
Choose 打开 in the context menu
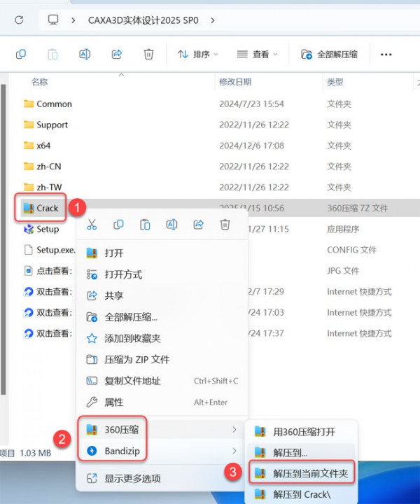coord(162,253)
